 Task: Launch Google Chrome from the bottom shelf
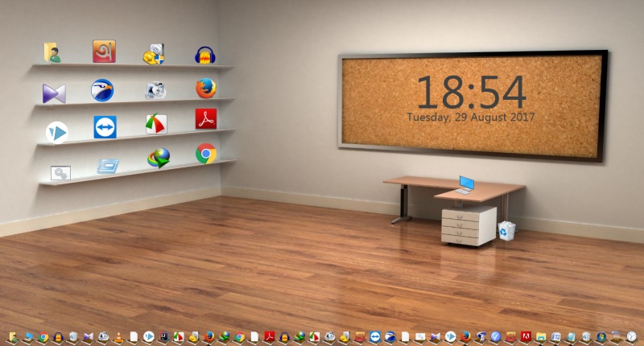206,154
